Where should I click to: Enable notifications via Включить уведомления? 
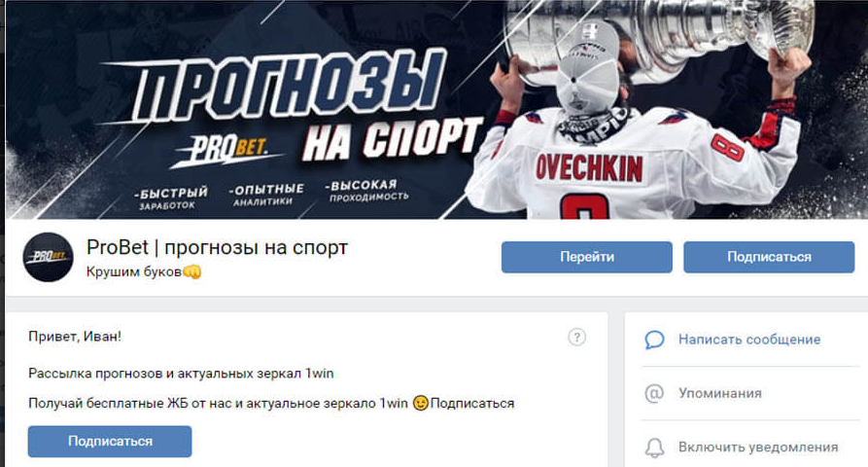pos(758,448)
